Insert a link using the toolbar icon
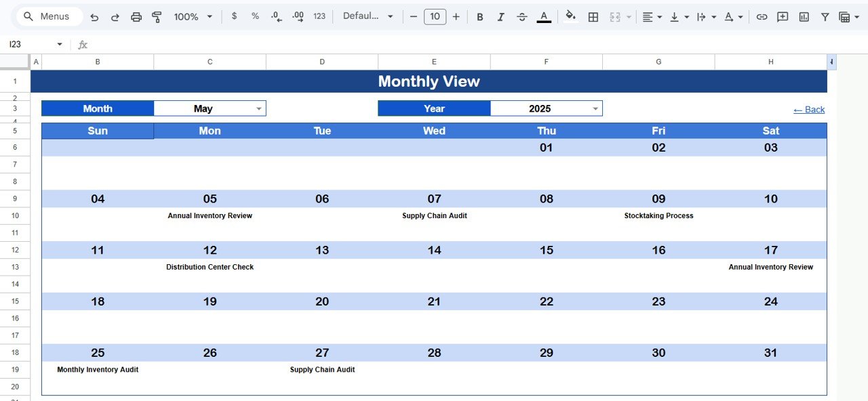Viewport: 868px width, 401px height. pyautogui.click(x=762, y=16)
